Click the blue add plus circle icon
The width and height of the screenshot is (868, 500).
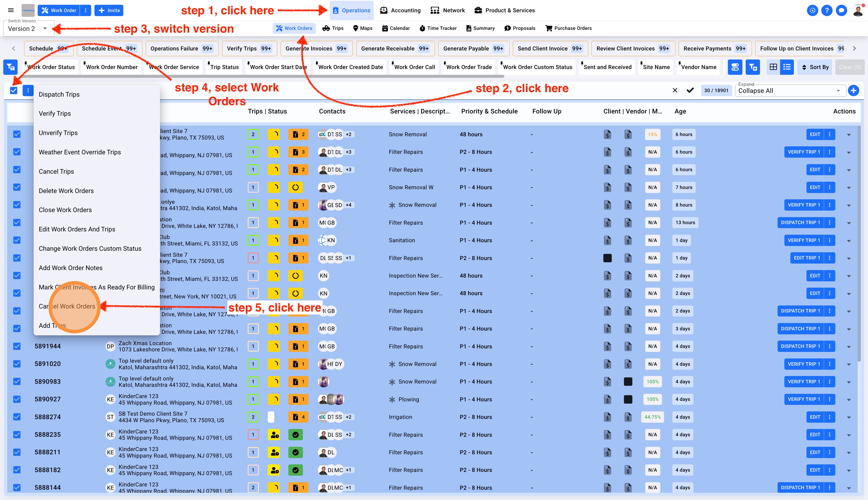pos(853,91)
